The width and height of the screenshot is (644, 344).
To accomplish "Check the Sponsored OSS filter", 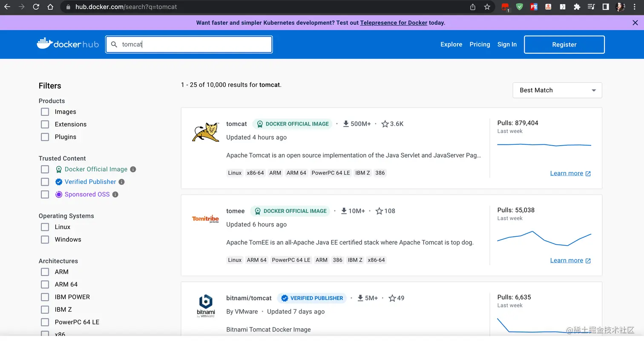I will coord(45,195).
